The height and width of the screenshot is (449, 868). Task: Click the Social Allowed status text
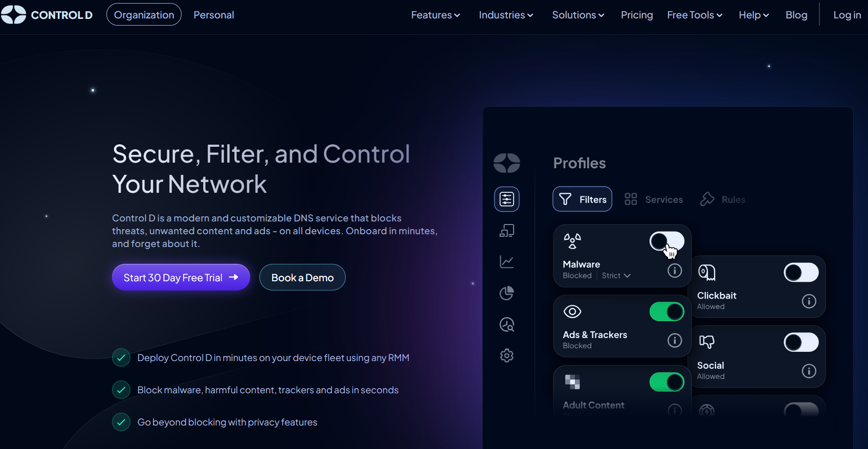711,376
